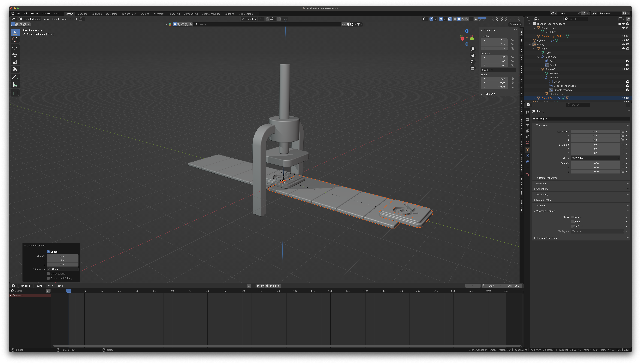Open the Global transform orientation dropdown
Screen dimensions: 641x364
249,19
